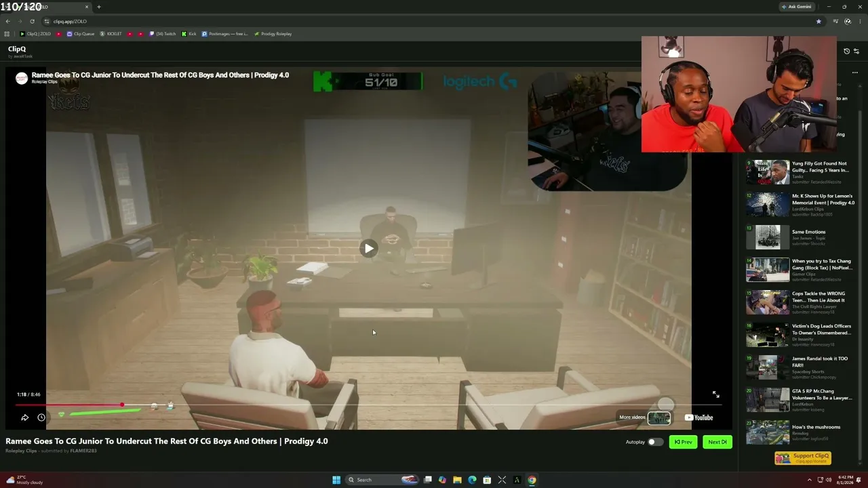Open the channel avatar in the video header
Viewport: 868px width, 488px height.
click(22, 78)
